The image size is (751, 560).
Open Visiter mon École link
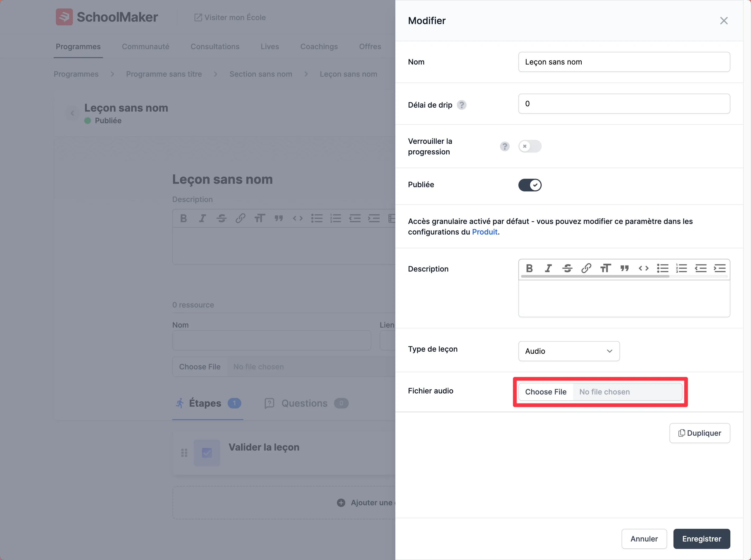pos(230,17)
